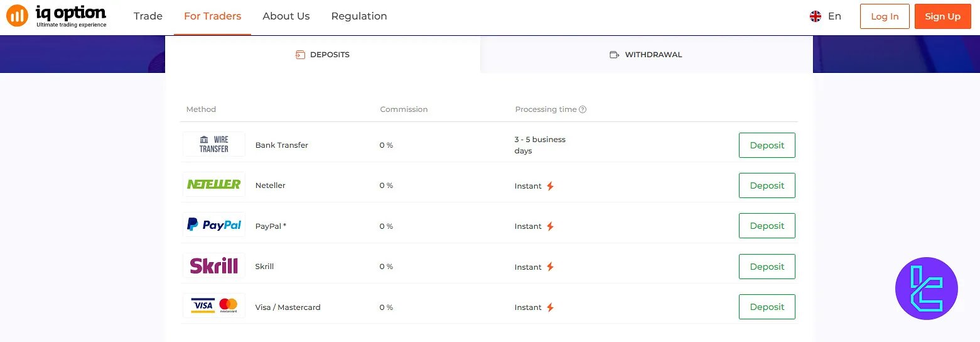Click the Skrill logo
The width and height of the screenshot is (980, 342).
[213, 266]
